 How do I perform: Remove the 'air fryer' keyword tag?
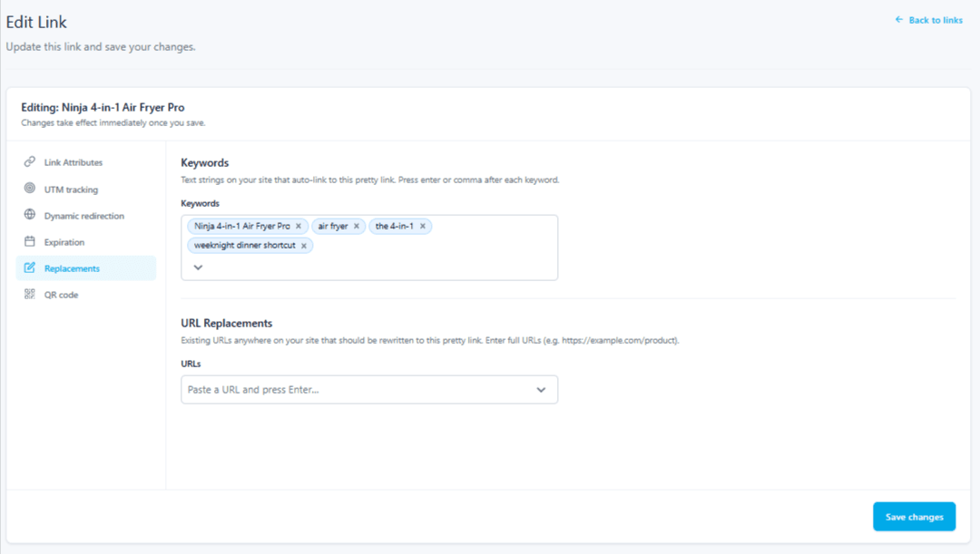[x=357, y=226]
